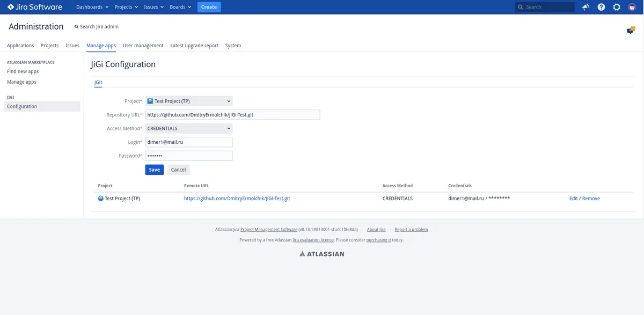Focus the top Search field

pyautogui.click(x=545, y=7)
